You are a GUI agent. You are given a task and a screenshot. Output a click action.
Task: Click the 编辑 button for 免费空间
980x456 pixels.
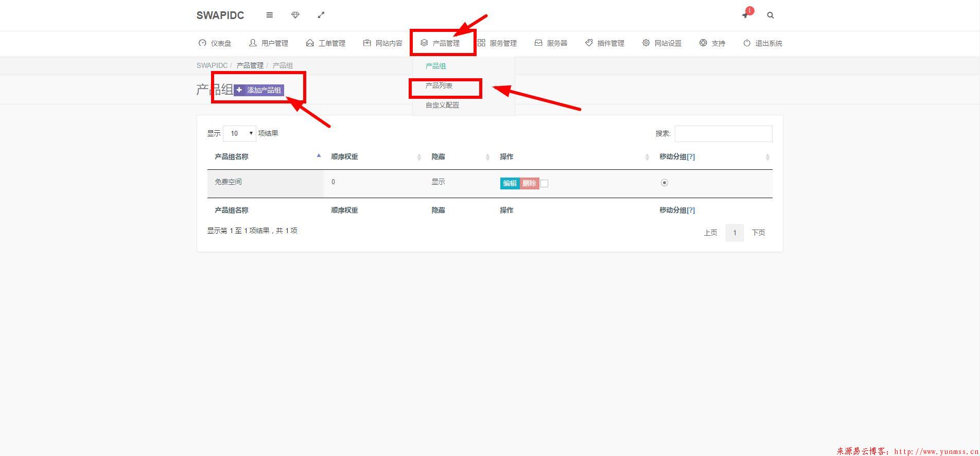[x=510, y=183]
